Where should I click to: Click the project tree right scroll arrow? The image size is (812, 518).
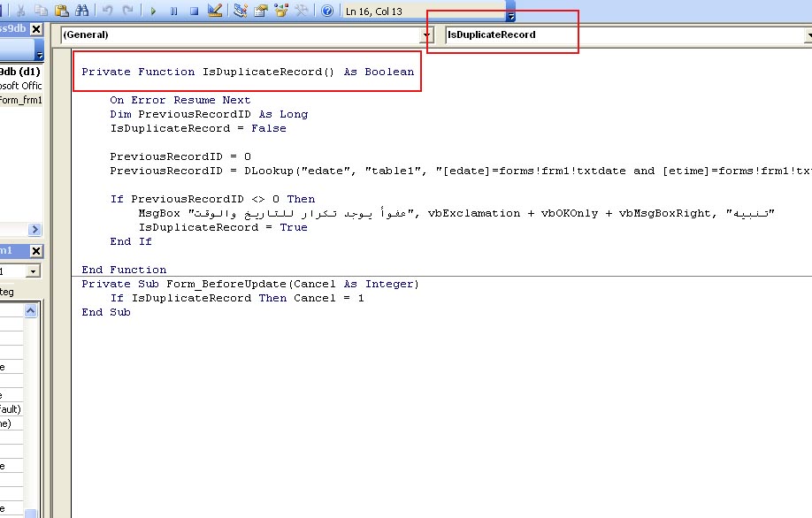pyautogui.click(x=34, y=229)
